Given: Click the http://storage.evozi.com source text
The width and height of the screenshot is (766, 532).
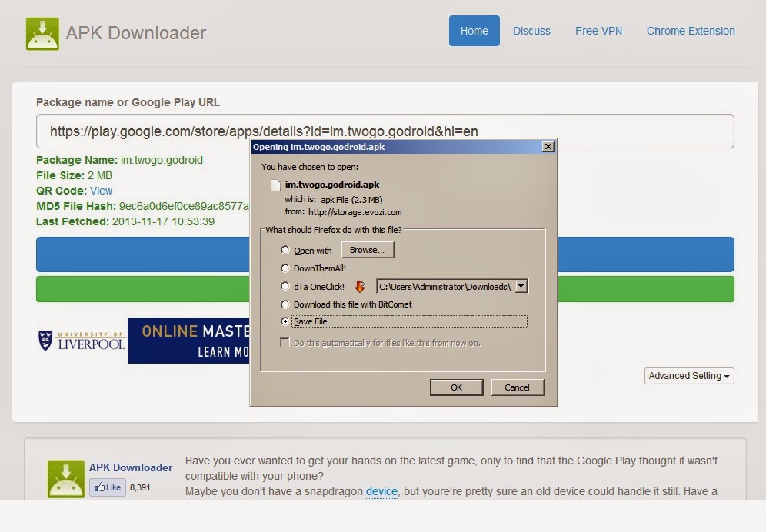Looking at the screenshot, I should [x=355, y=212].
